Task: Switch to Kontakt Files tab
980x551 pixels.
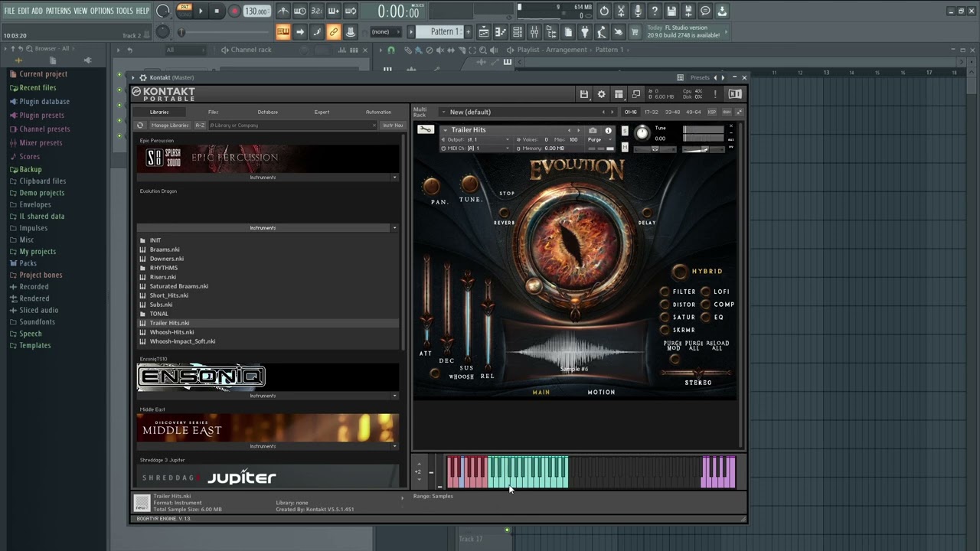Action: click(213, 112)
